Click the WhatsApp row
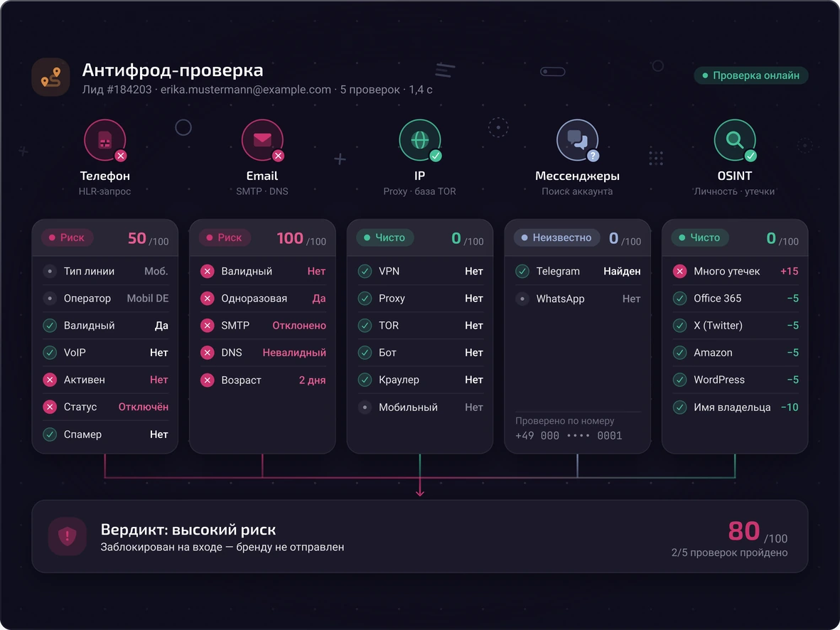Screen dimensions: 840x630 pyautogui.click(x=578, y=299)
